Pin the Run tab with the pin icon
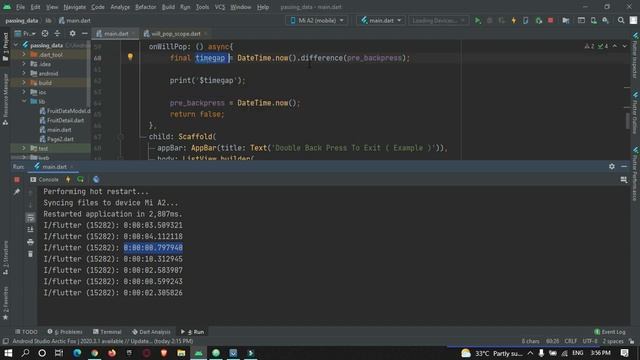Viewport: 640px width, 360px height. [x=17, y=192]
